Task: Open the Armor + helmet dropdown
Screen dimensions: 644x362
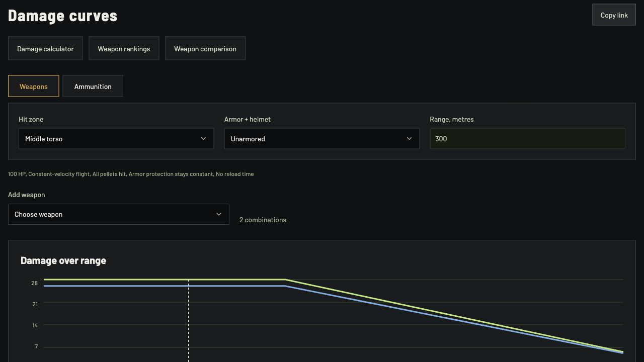Action: pyautogui.click(x=322, y=139)
